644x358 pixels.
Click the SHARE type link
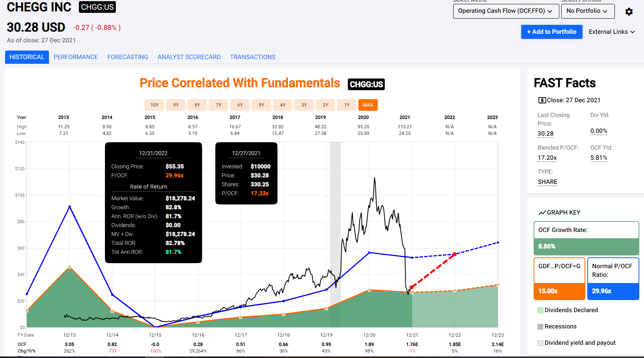click(x=547, y=182)
